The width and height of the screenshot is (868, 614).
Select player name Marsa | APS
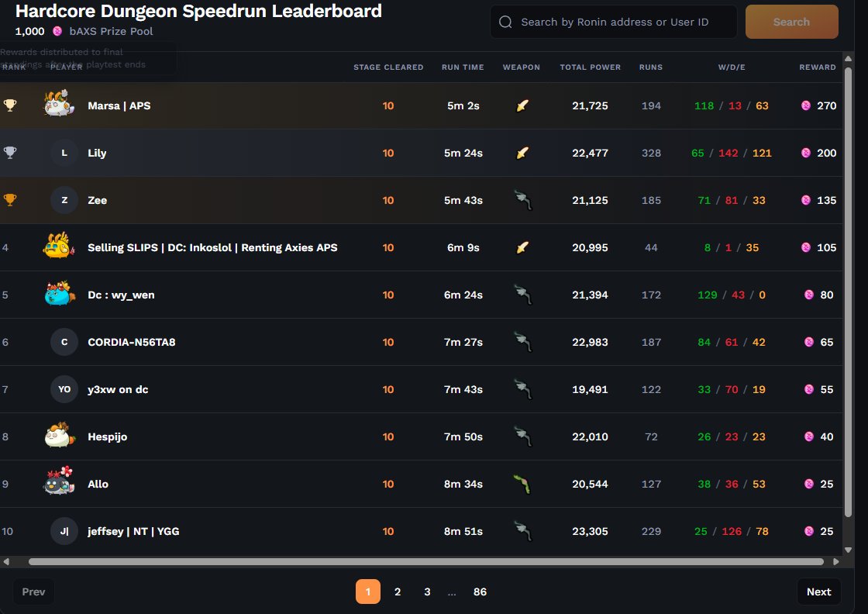[119, 105]
